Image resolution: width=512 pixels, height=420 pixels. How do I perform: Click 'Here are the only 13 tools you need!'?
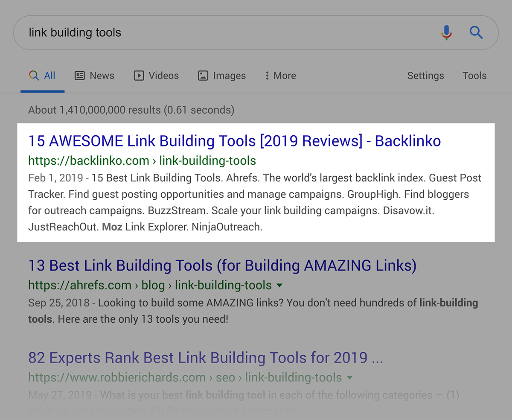point(143,319)
